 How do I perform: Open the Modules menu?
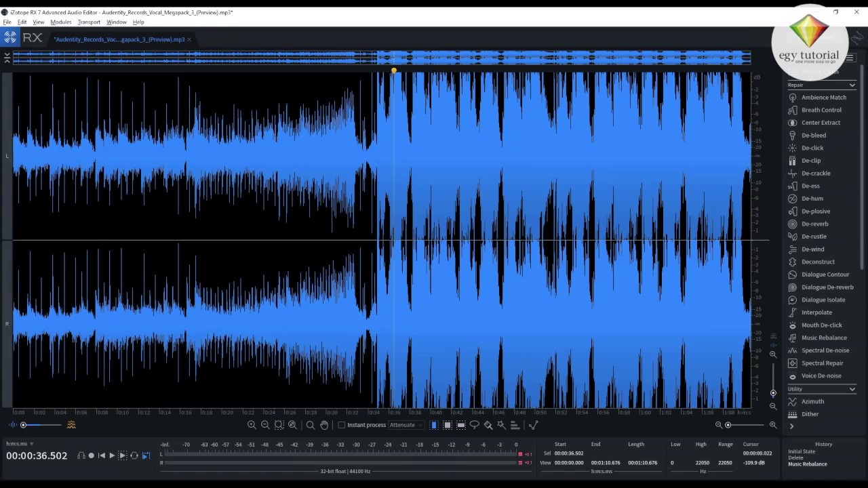(x=61, y=22)
